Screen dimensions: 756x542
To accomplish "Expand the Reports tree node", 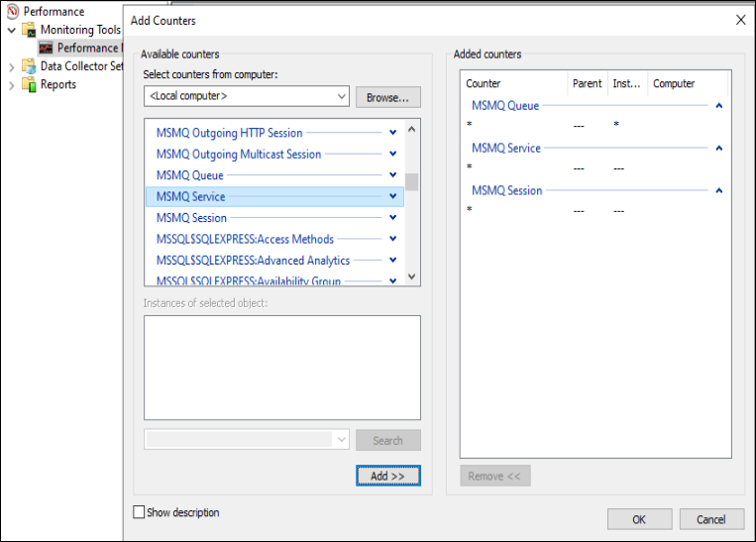I will coord(12,85).
